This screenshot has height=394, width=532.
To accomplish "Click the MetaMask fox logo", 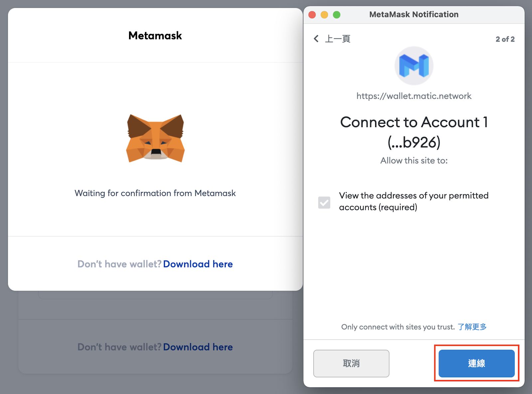I will 155,138.
